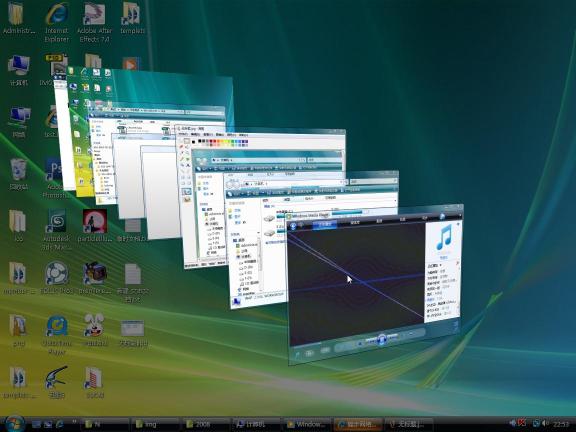576x432 pixels.
Task: Switch to the 计算机 taskbar button
Action: [256, 424]
